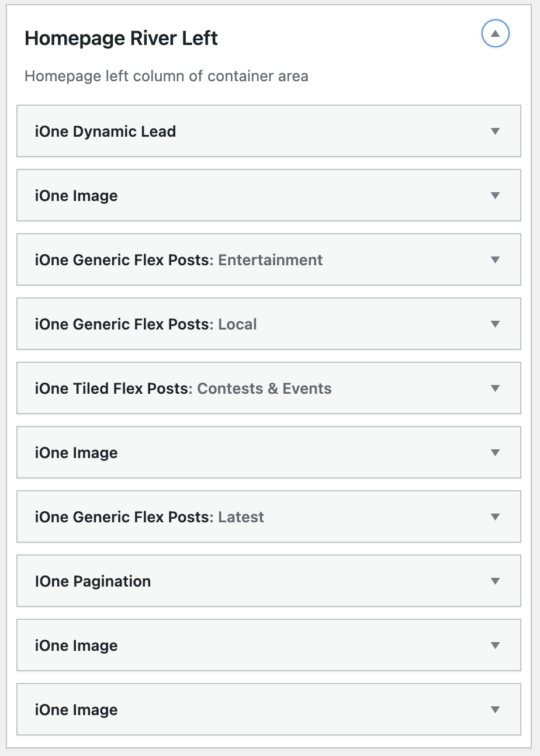The width and height of the screenshot is (540, 756).
Task: Click the iOne Image title above Latest posts
Action: (76, 453)
